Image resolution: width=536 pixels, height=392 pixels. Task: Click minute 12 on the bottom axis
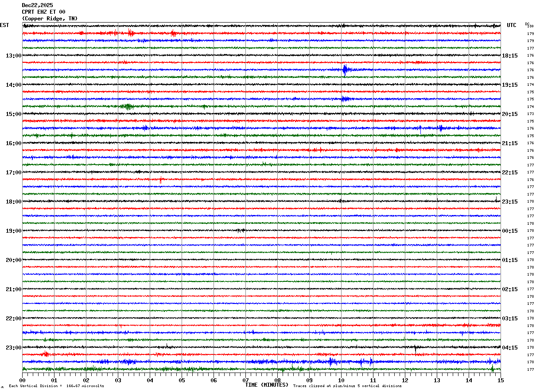click(405, 380)
